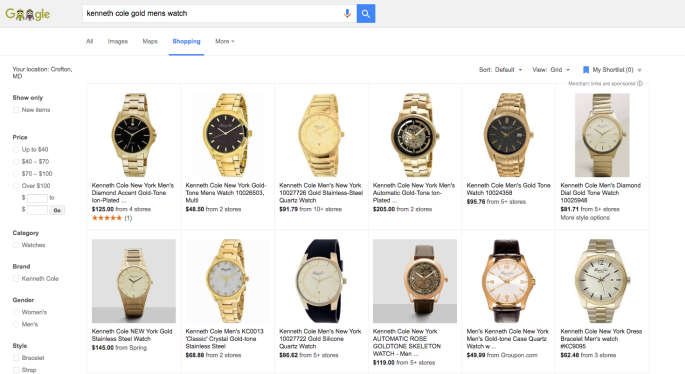Open the More search options menu

click(225, 42)
